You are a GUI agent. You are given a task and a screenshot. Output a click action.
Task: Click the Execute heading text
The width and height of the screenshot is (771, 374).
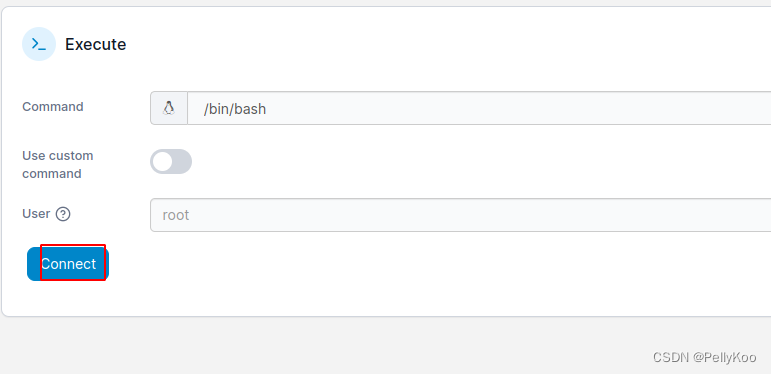pyautogui.click(x=95, y=44)
